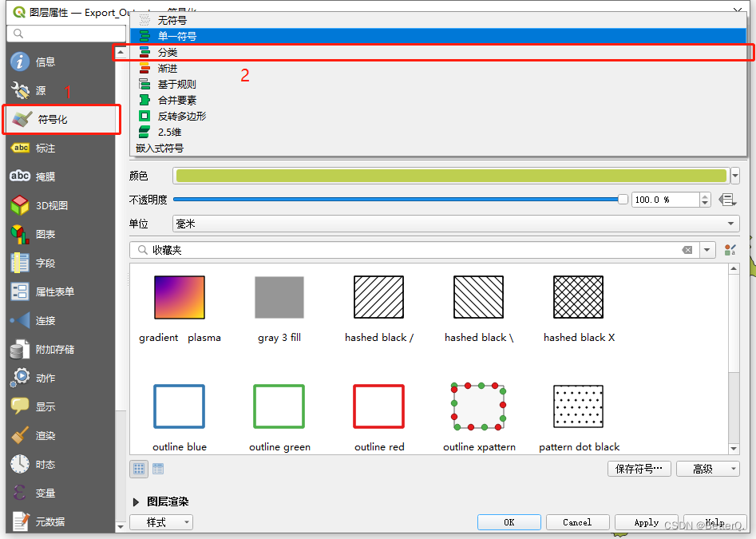Choose 分类 (Categorized) renderer
Image resolution: width=756 pixels, height=539 pixels.
tap(438, 52)
